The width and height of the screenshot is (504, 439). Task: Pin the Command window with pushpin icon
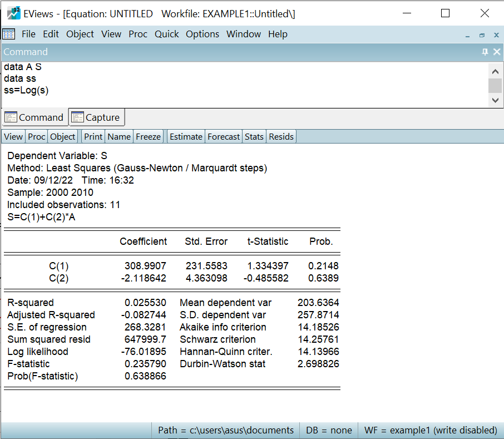(x=485, y=52)
